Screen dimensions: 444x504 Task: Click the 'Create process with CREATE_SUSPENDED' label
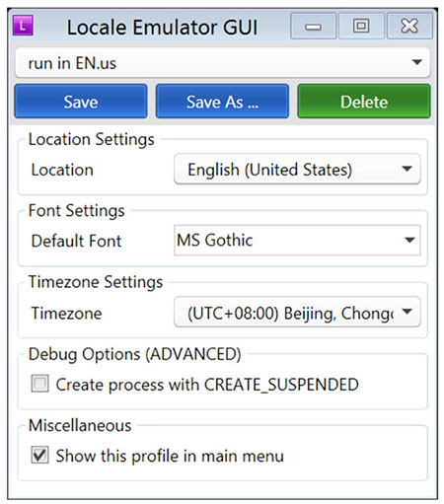(207, 385)
